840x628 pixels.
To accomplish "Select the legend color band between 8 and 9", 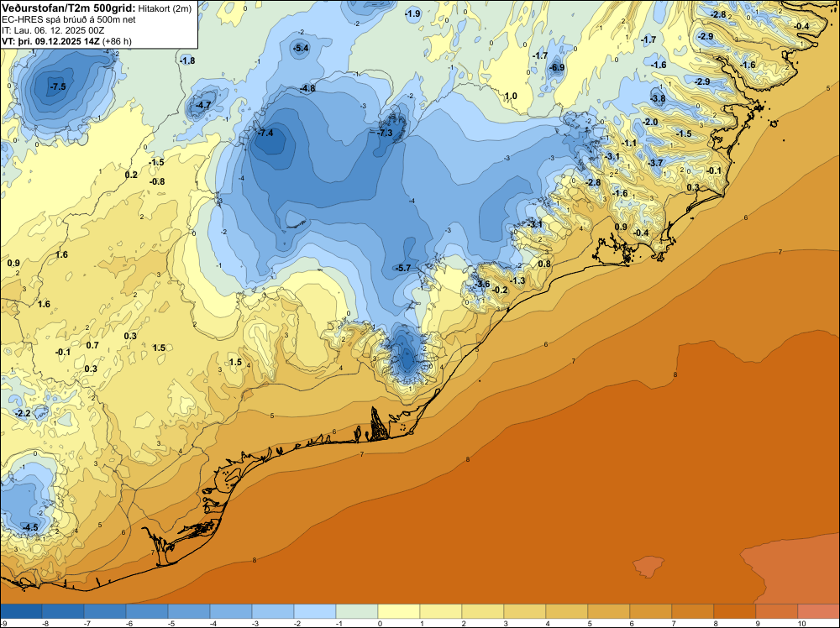I will 735,611.
